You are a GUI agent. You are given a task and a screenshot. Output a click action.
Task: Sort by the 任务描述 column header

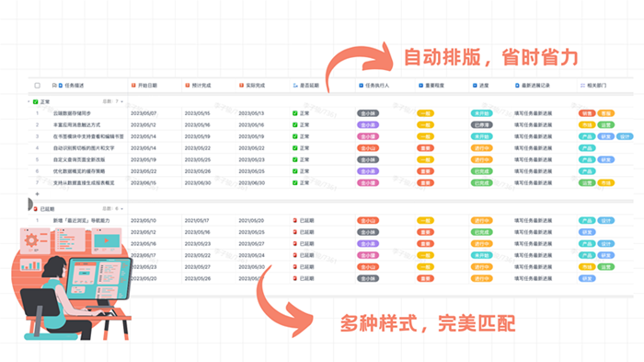(x=75, y=86)
